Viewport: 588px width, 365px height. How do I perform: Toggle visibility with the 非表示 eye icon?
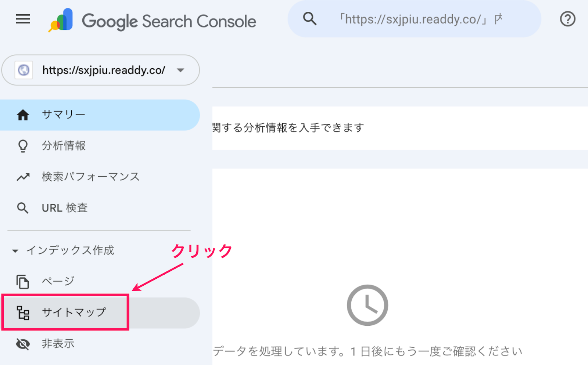coord(23,344)
